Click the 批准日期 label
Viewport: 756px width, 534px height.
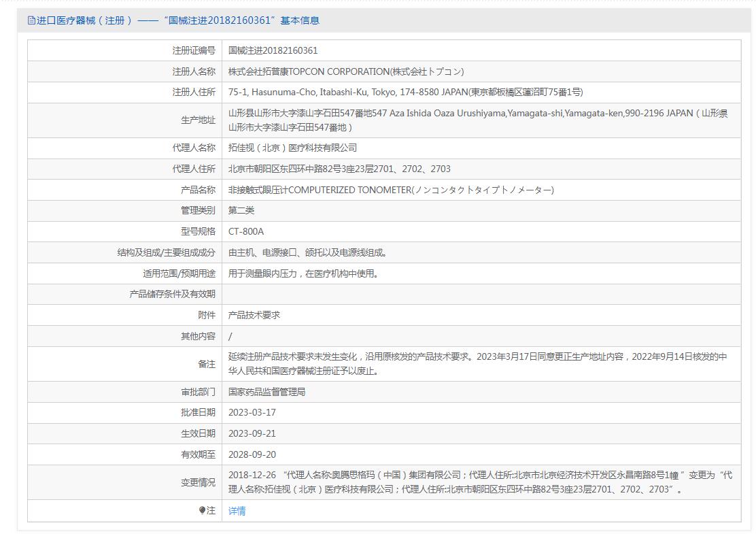click(x=198, y=412)
